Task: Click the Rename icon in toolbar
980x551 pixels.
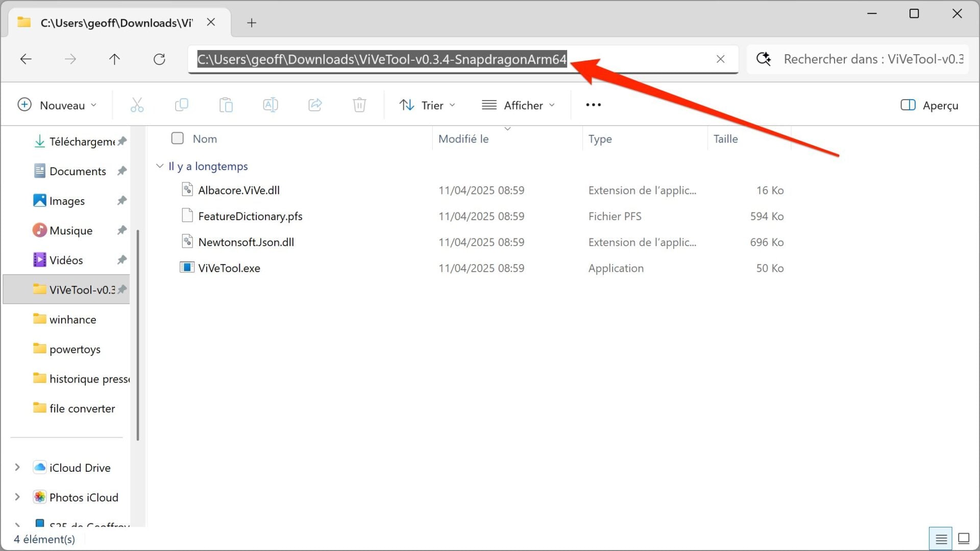Action: [x=270, y=105]
